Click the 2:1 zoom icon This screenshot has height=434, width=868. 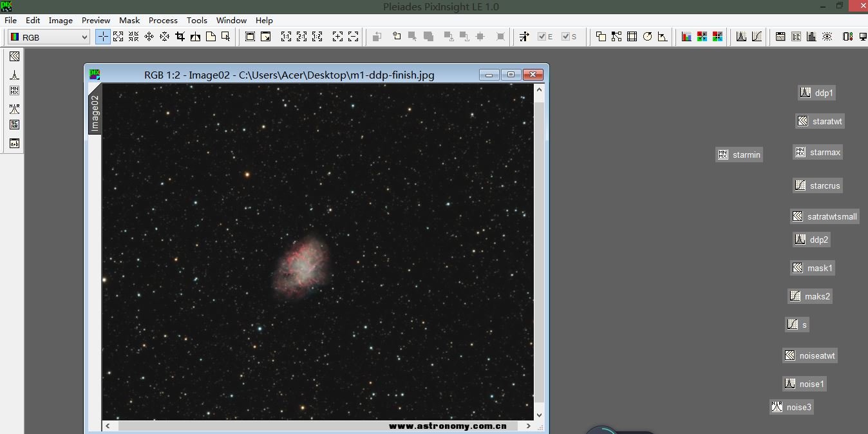pos(301,37)
